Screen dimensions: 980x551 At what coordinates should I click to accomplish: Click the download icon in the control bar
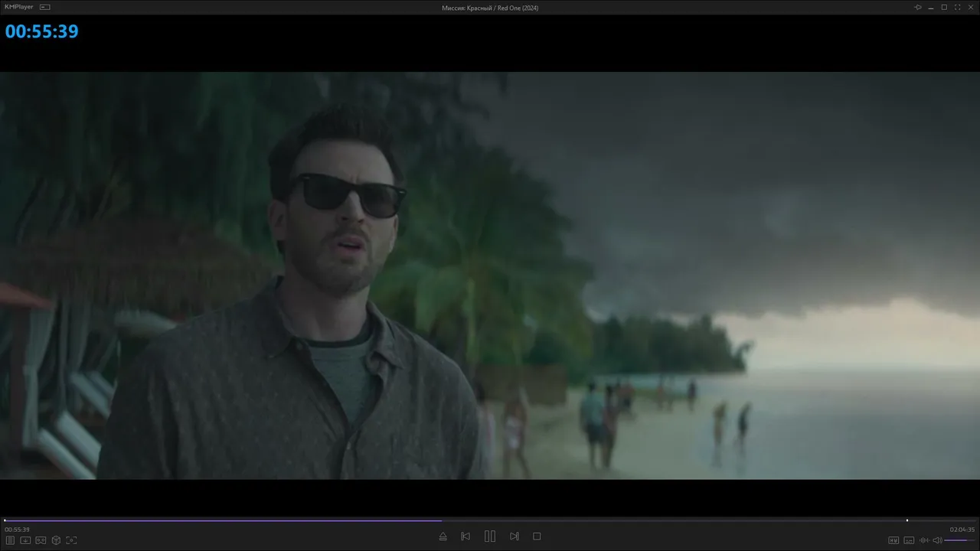click(x=25, y=540)
